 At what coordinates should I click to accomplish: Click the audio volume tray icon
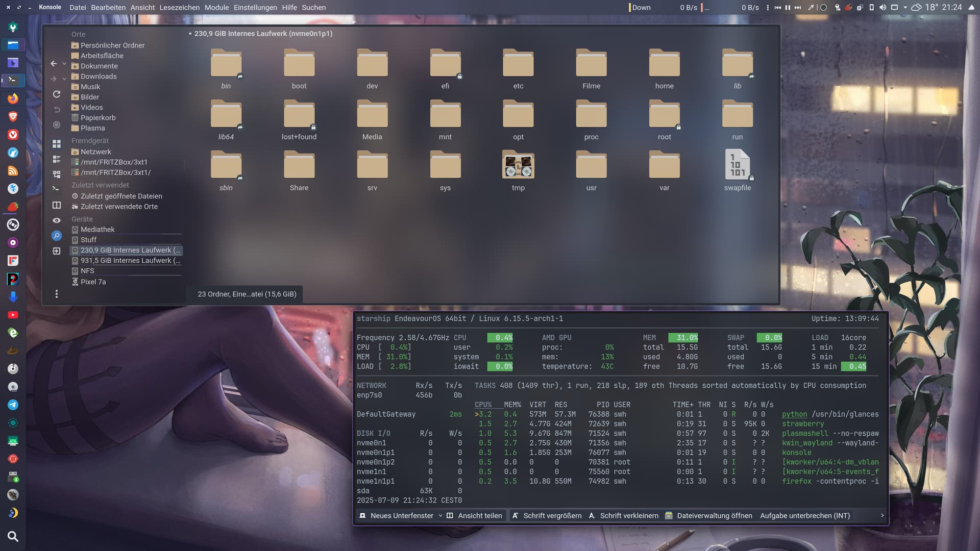(883, 8)
